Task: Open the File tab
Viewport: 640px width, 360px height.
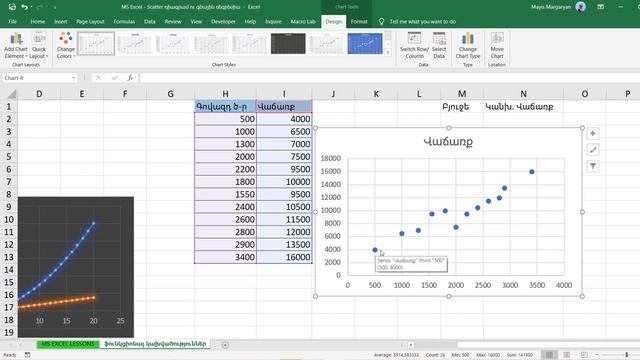Action: click(13, 22)
